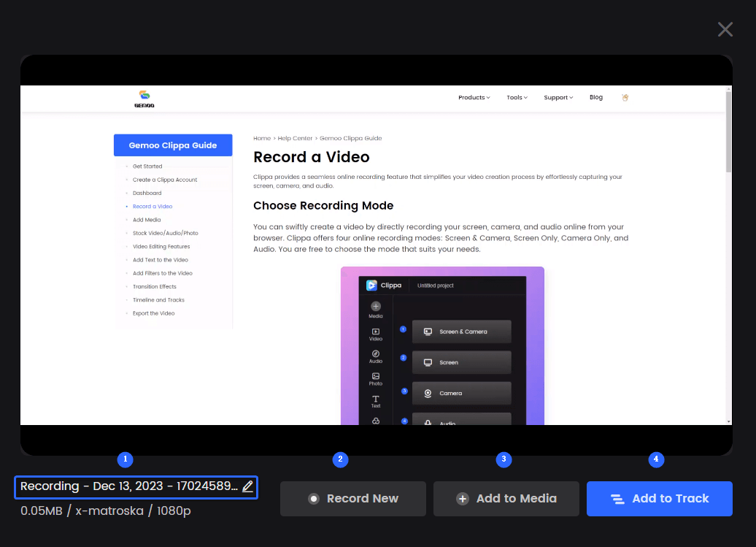Open Create a Clippa Account in the sidebar

(x=165, y=180)
